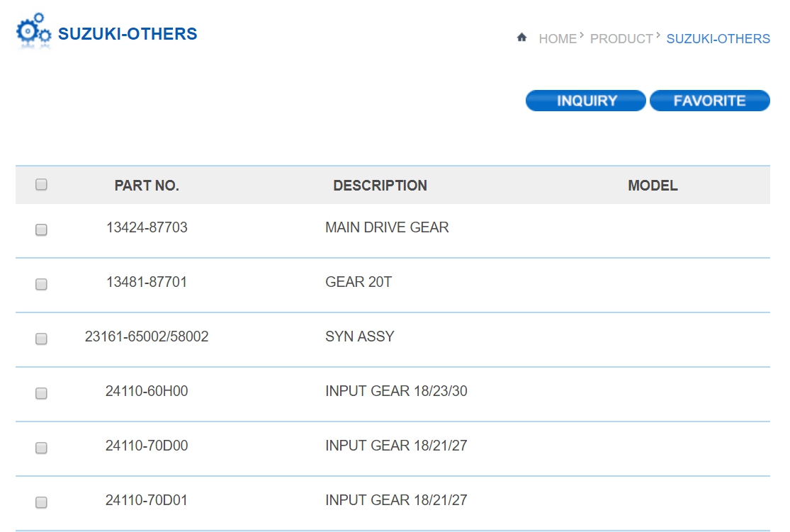The height and width of the screenshot is (532, 790).
Task: Click the MODEL column header
Action: coord(653,186)
